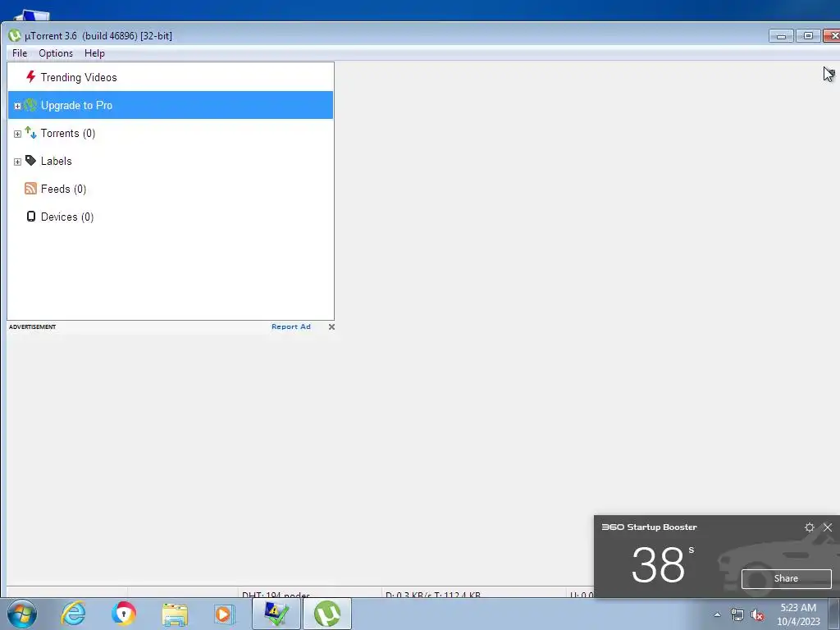Screen dimensions: 840x630
Task: Click the Report Ad link
Action: (291, 326)
